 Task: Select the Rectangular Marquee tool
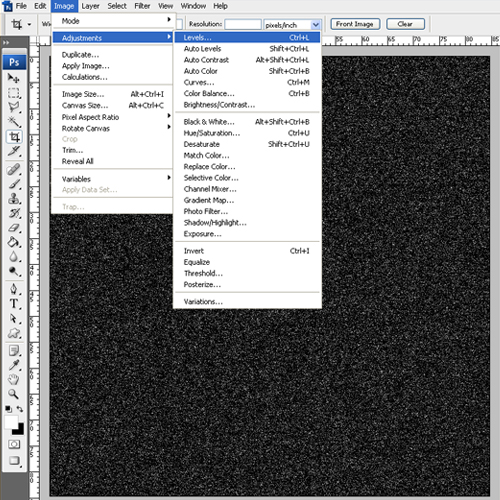tap(14, 93)
